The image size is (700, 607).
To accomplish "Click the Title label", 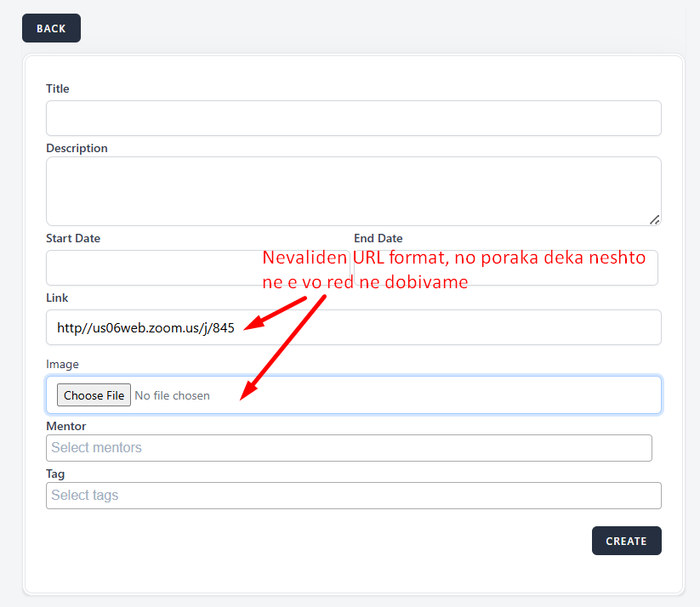I will click(58, 88).
